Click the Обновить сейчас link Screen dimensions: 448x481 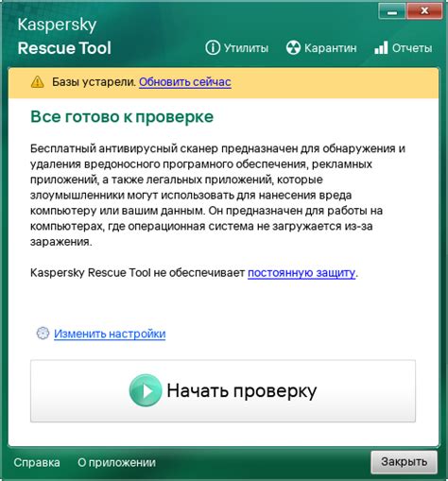(185, 82)
